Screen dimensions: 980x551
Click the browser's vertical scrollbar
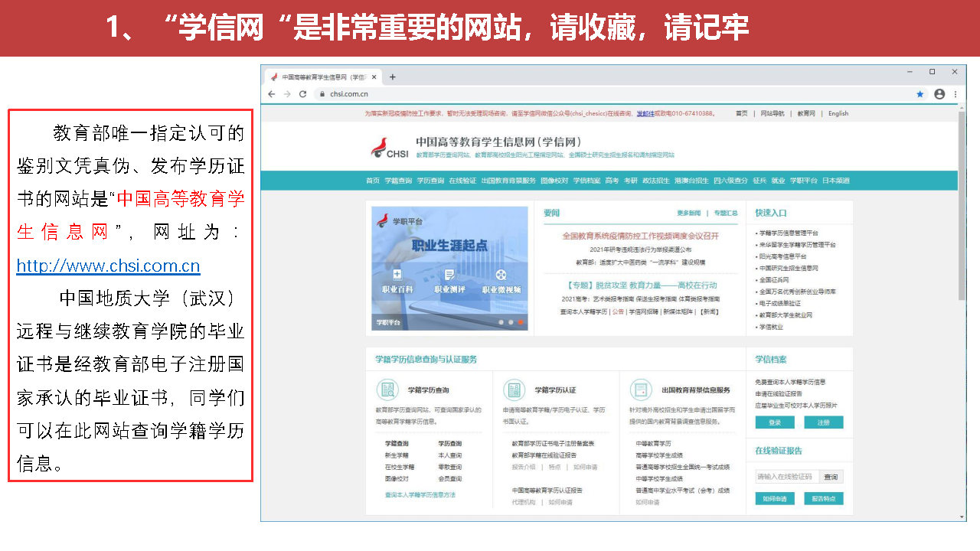click(962, 230)
